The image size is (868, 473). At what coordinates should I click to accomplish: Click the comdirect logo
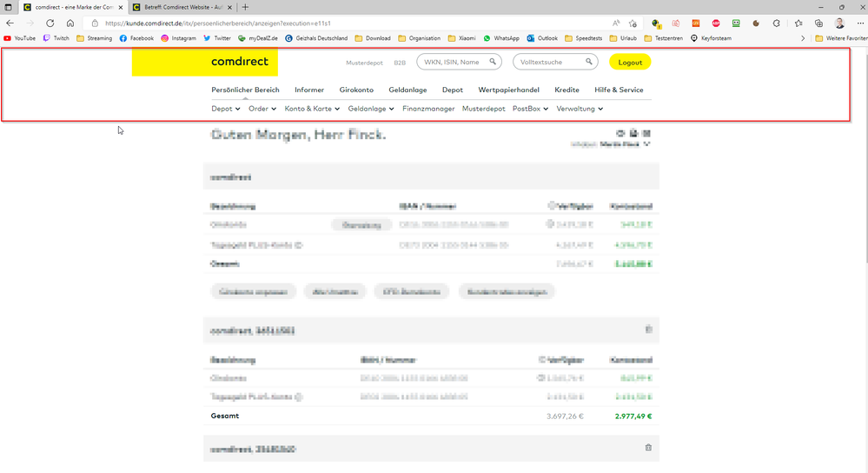(239, 62)
